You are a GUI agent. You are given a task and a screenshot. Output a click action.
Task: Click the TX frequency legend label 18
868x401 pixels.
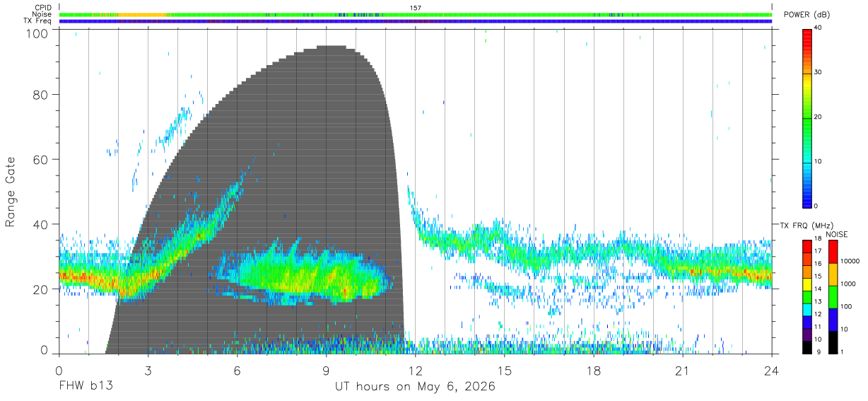(x=819, y=238)
